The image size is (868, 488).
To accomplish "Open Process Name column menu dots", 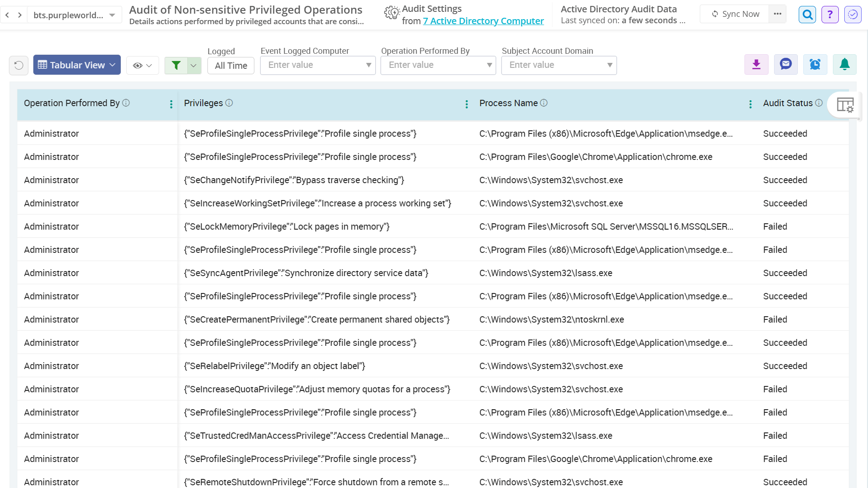I will [x=750, y=104].
